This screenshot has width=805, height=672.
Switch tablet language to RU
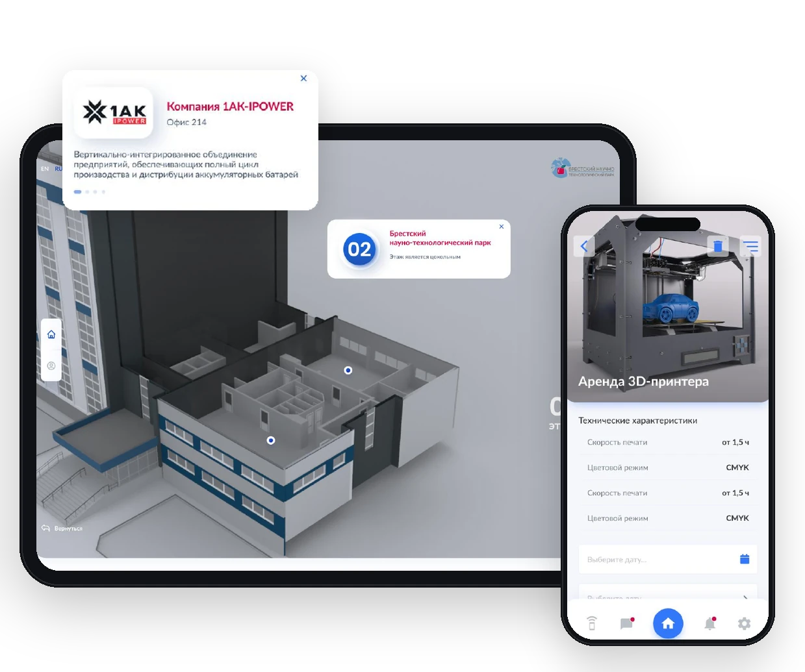(x=58, y=169)
